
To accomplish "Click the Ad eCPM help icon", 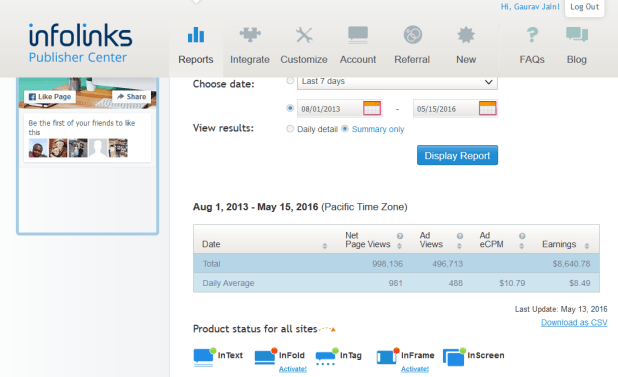I will tap(522, 236).
